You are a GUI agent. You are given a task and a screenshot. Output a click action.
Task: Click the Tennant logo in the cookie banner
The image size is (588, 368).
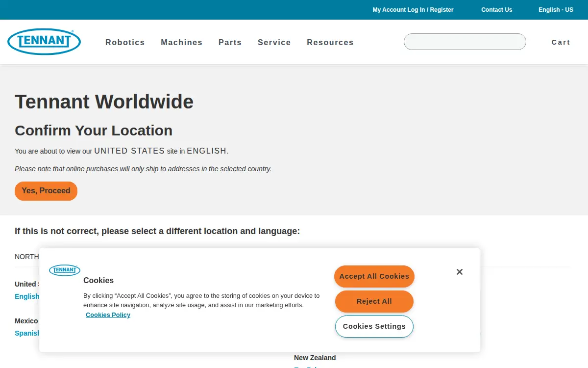[x=65, y=270]
